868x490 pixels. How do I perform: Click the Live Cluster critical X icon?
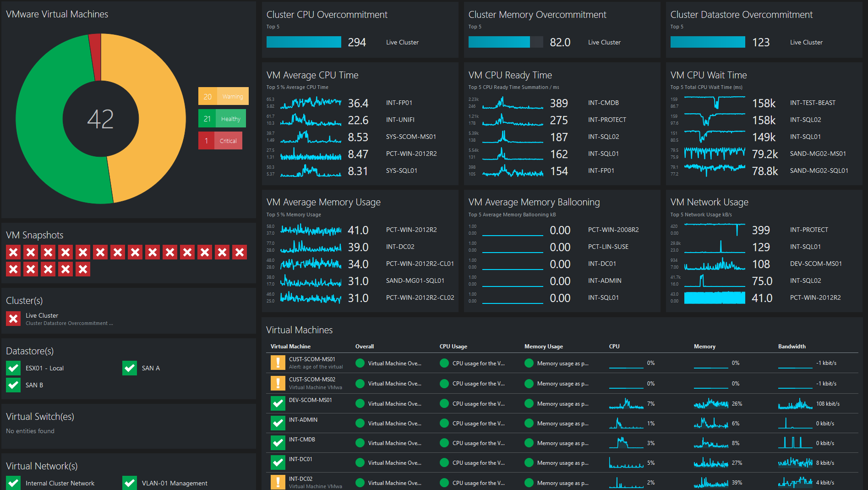[x=13, y=319]
